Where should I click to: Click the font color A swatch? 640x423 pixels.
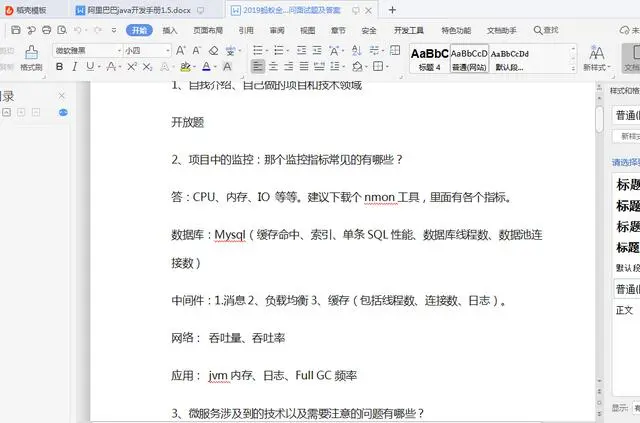pos(206,67)
